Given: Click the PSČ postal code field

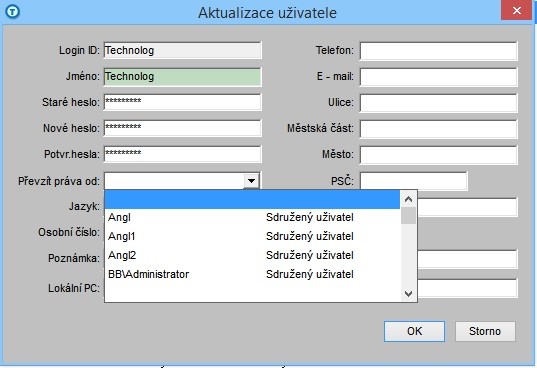Looking at the screenshot, I should click(413, 181).
